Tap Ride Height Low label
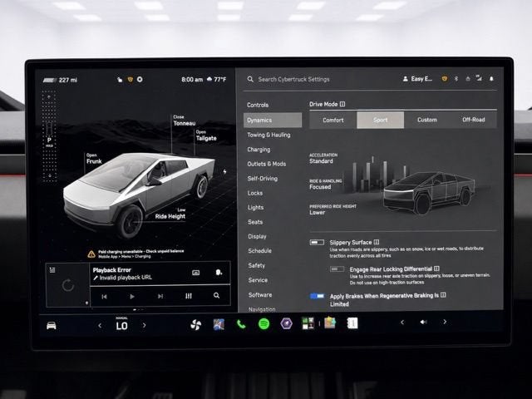Screen dimensions: 532x399 pos(170,214)
